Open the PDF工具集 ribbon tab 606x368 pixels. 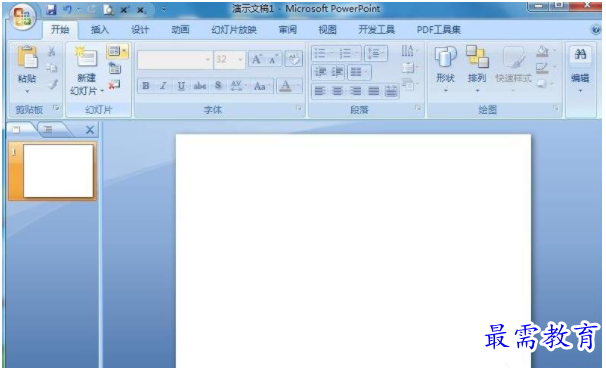pyautogui.click(x=439, y=29)
